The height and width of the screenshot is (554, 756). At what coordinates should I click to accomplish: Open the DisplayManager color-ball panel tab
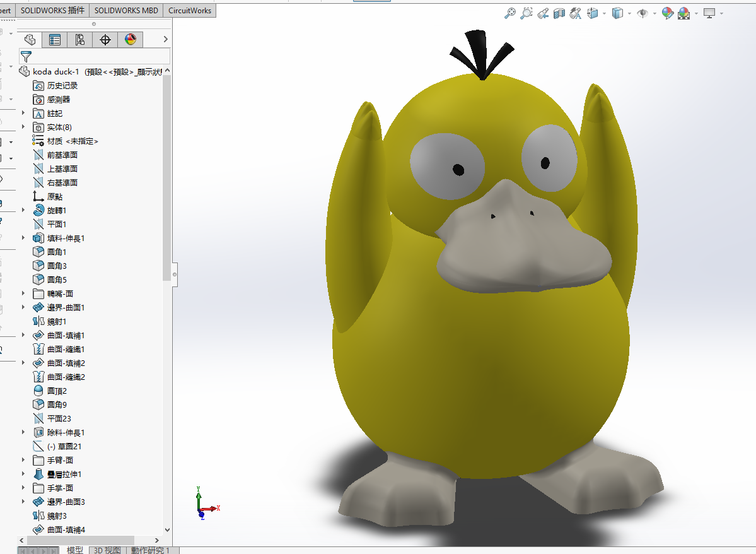(x=131, y=40)
